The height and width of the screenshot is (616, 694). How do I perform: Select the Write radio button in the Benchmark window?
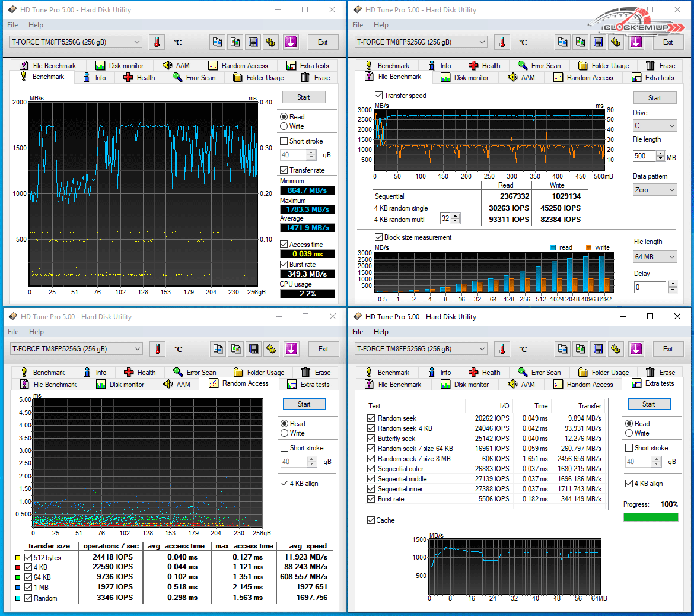click(284, 126)
